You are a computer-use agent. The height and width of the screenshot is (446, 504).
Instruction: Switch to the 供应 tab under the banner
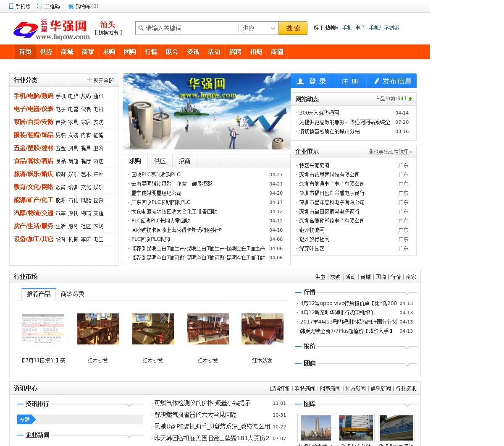(160, 161)
